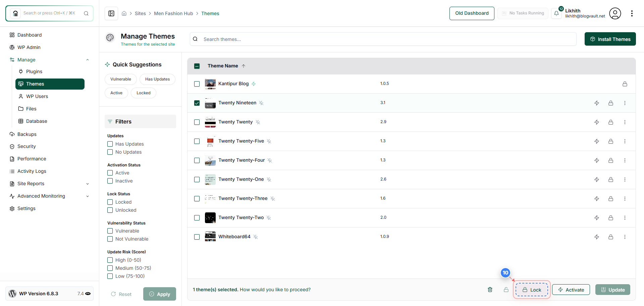This screenshot has height=306, width=644.
Task: Lock the Whiteboard64 theme using its padlock icon
Action: tap(611, 237)
